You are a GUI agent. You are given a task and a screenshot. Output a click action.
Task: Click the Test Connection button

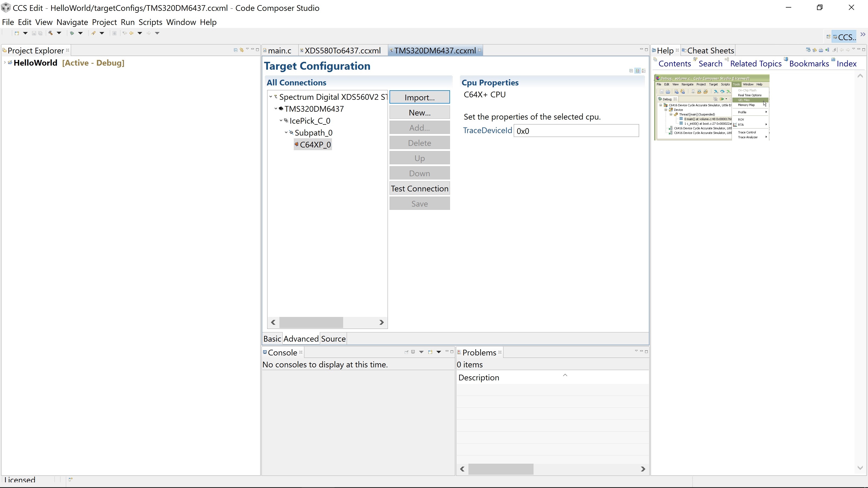coord(420,189)
